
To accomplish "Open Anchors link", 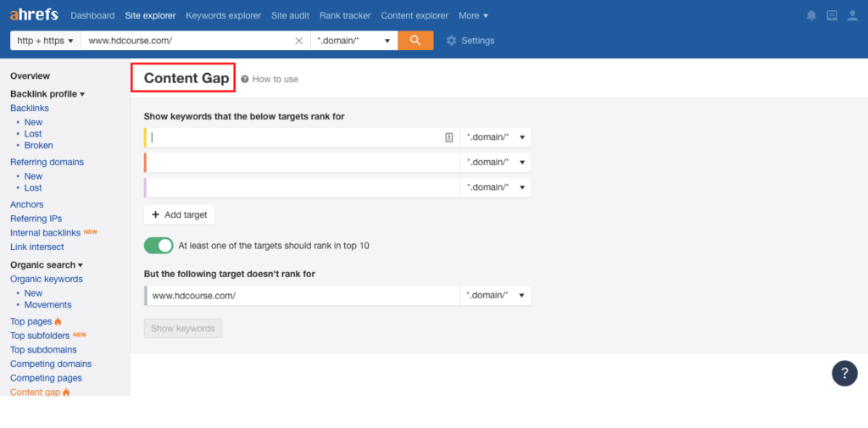I will point(26,204).
